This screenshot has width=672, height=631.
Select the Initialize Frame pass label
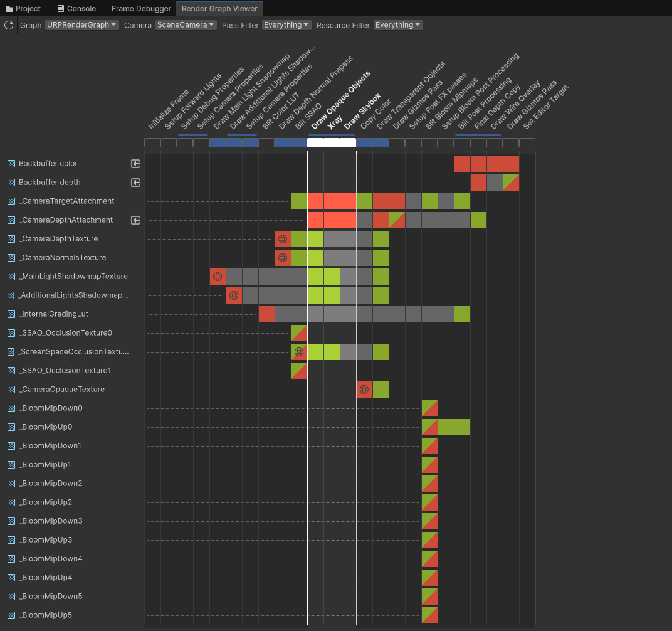[169, 109]
